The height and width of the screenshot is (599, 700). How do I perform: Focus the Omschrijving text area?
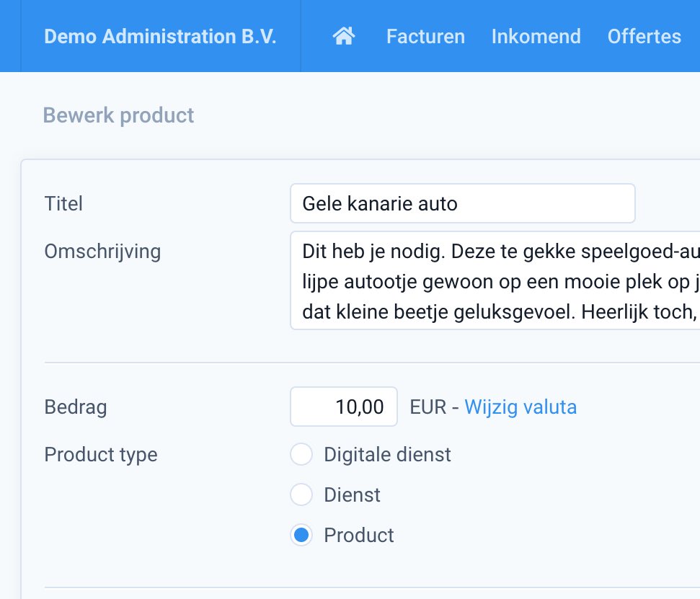click(495, 280)
